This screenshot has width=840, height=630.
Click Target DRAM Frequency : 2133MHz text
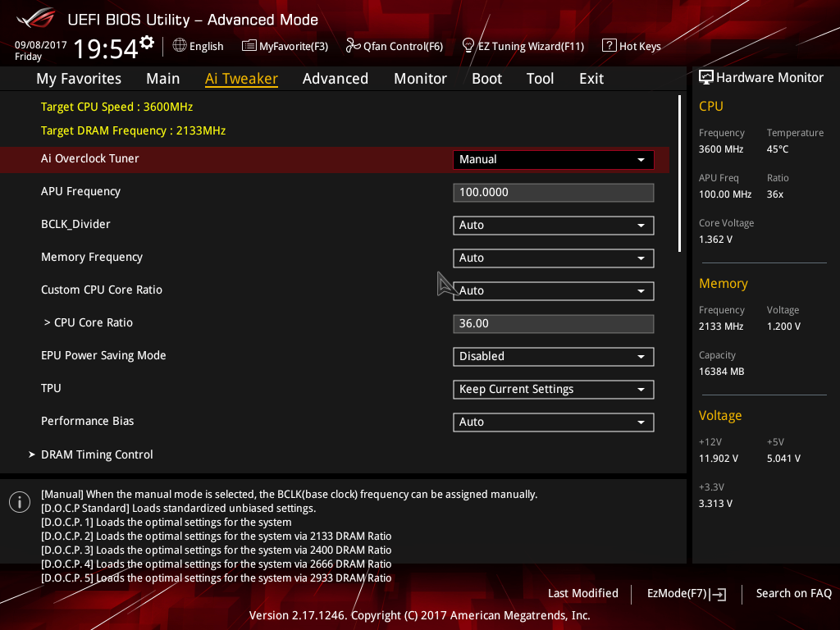tap(134, 130)
